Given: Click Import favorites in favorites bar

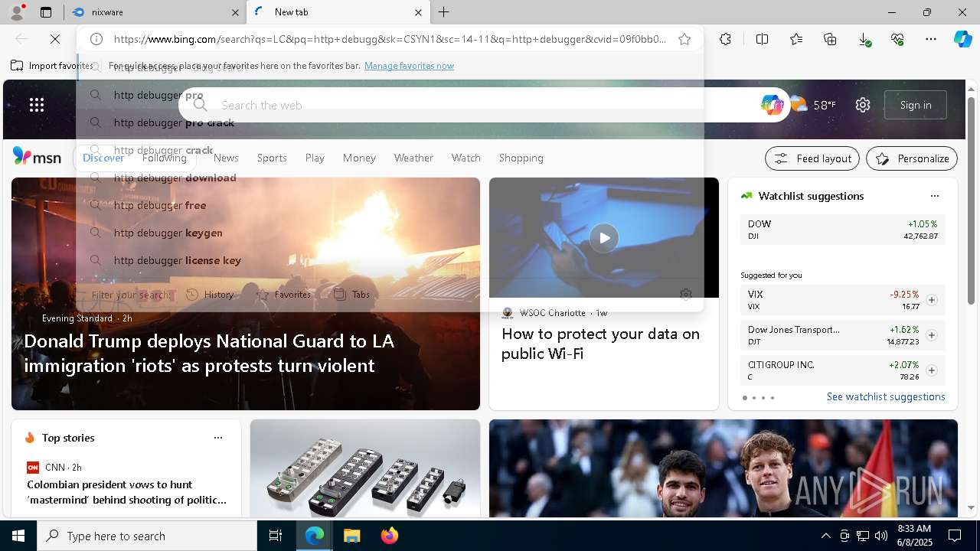Looking at the screenshot, I should [x=52, y=66].
